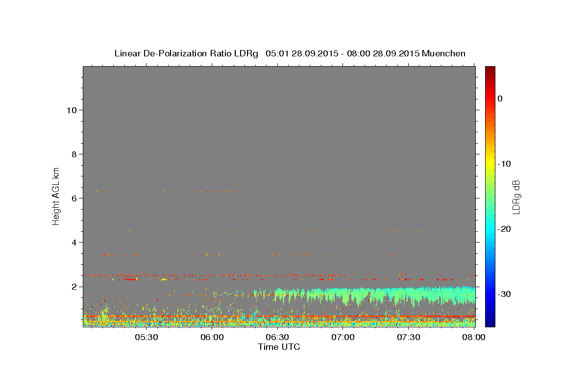Click the 'Muenchen' location in the title
Screen dimensions: 588x392
click(444, 53)
